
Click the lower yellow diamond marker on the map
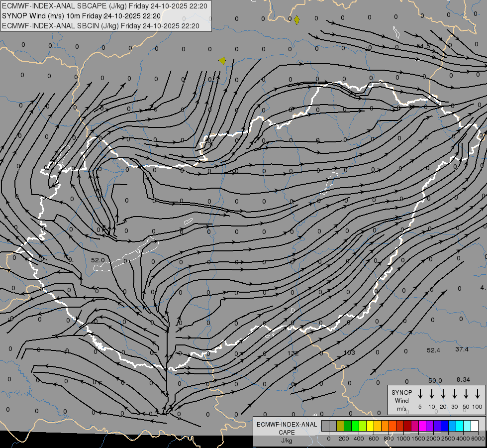coord(222,61)
